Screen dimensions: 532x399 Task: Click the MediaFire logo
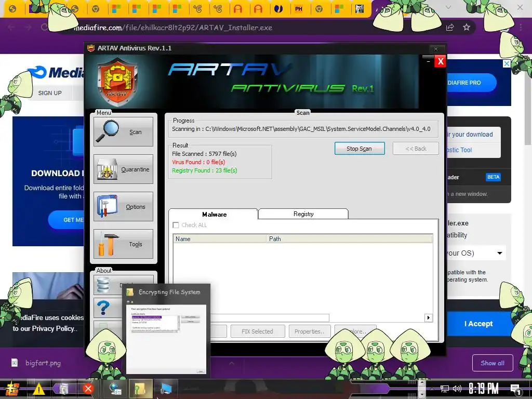[56, 72]
